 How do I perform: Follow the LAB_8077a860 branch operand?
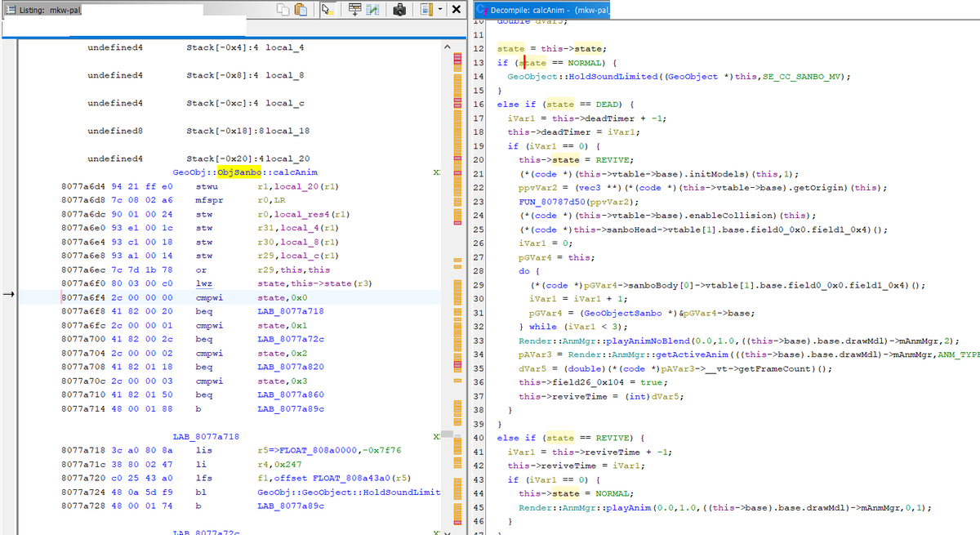click(291, 395)
